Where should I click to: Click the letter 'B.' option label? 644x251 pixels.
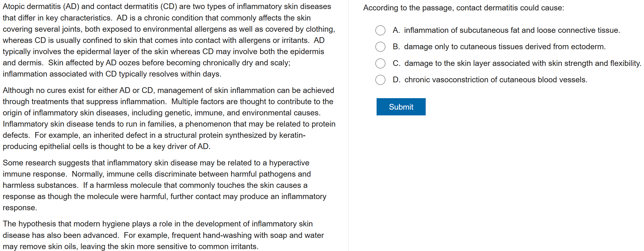[396, 47]
